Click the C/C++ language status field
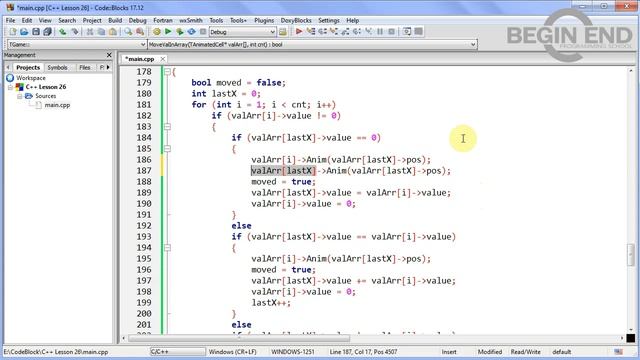640x360 pixels. coord(177,352)
